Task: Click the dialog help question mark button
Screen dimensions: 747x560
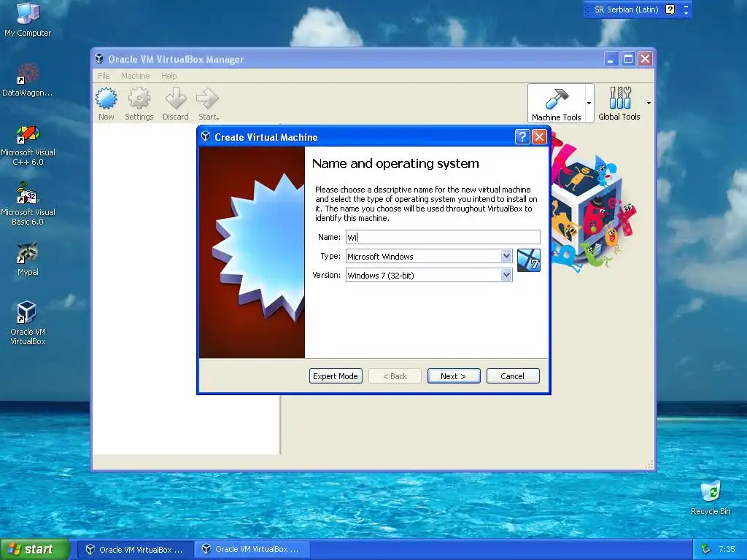Action: click(x=522, y=137)
